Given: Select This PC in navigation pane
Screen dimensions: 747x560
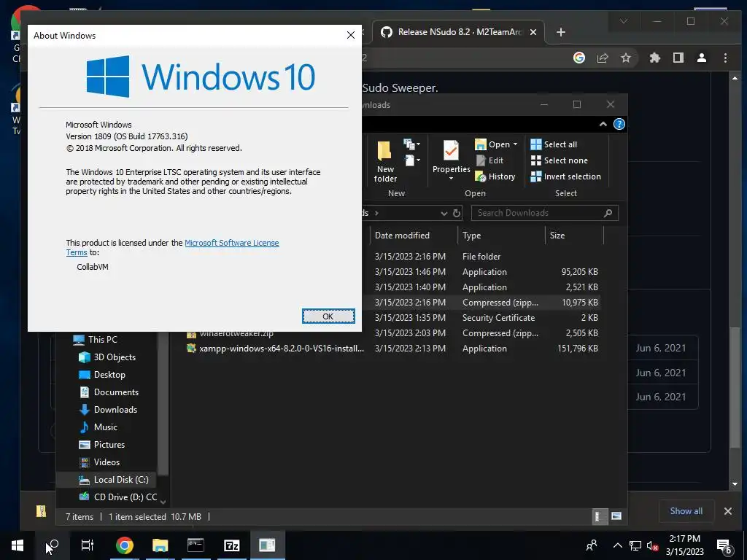Looking at the screenshot, I should (x=94, y=340).
